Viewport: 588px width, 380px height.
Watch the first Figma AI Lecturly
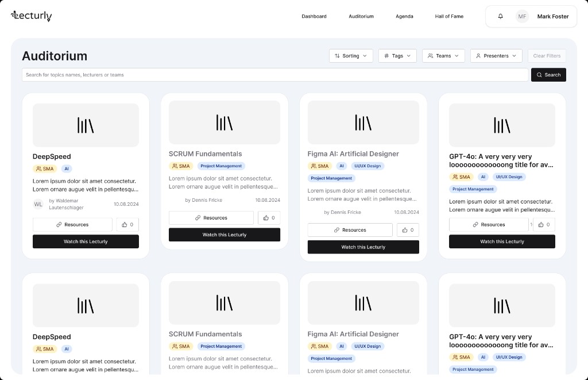pos(363,247)
